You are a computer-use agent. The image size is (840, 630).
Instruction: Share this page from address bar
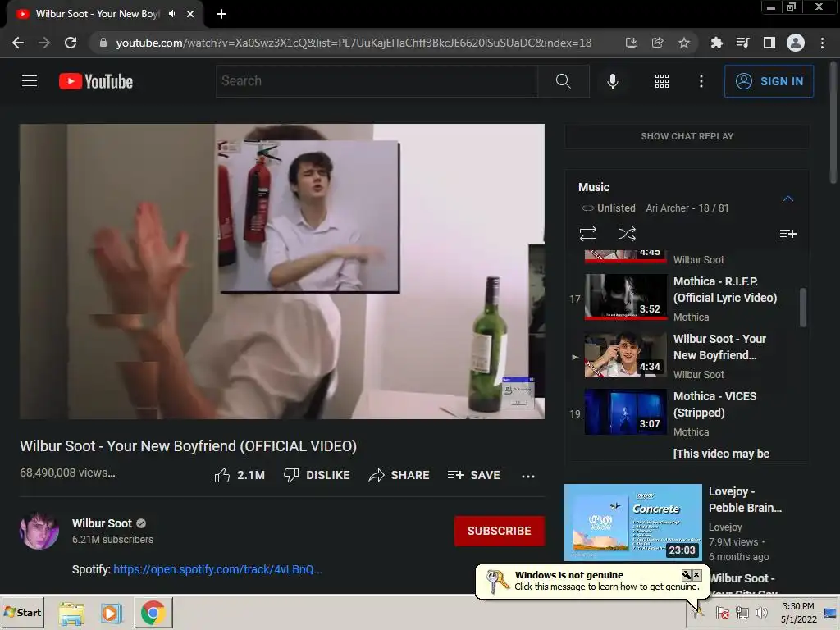pos(657,43)
